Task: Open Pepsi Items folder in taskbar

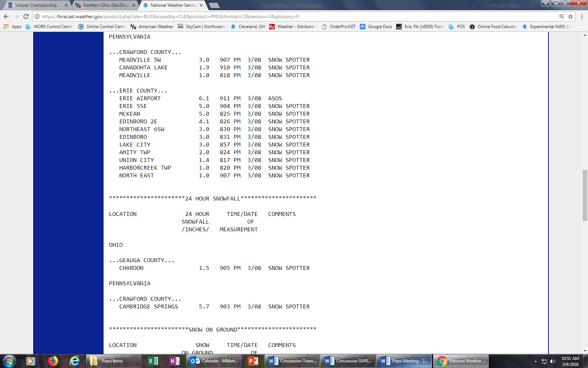Action: [114, 361]
